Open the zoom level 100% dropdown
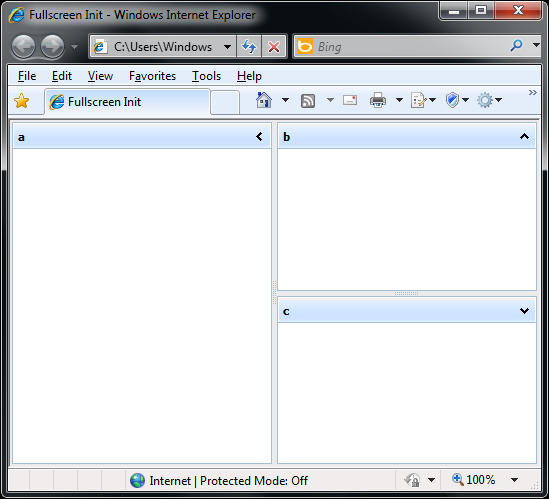 (x=514, y=480)
